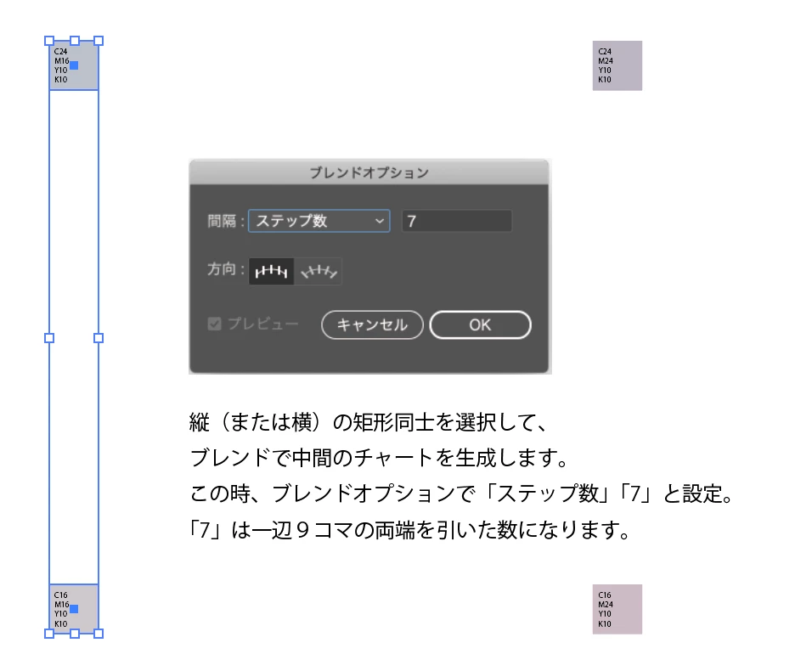The image size is (812, 671).
Task: Click the ブレンドオプション dialog title bar
Action: click(369, 172)
